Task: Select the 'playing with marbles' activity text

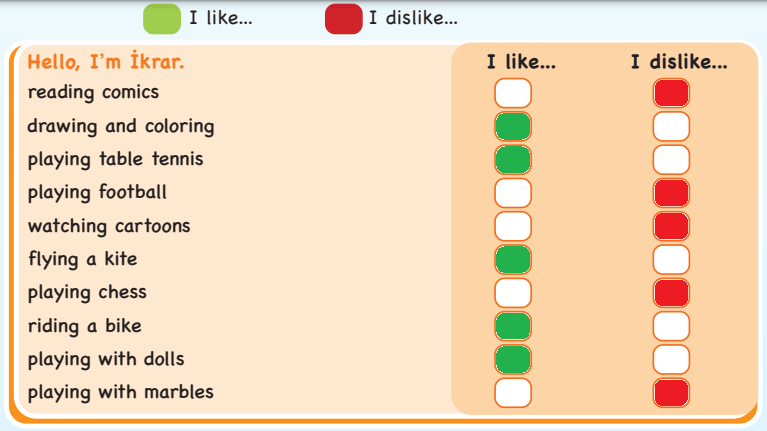Action: pos(121,392)
